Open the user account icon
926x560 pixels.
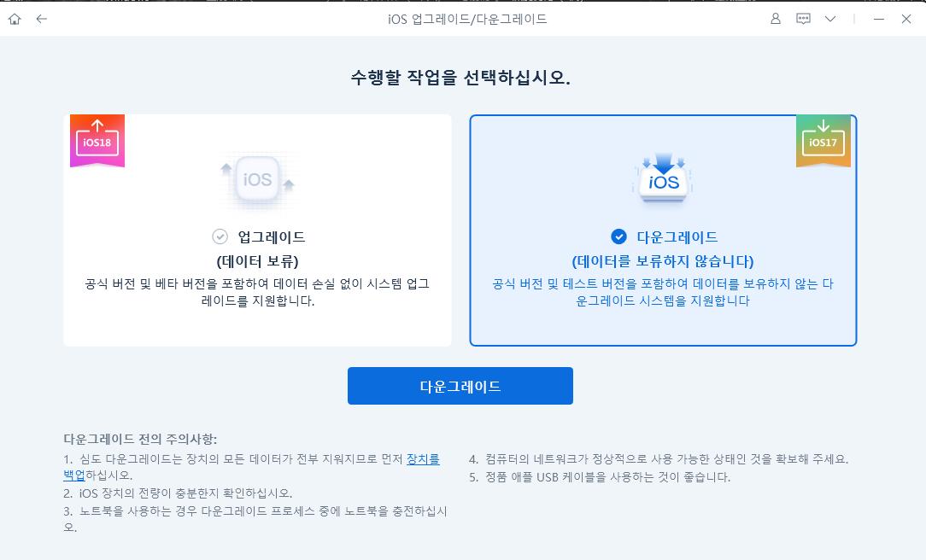776,19
